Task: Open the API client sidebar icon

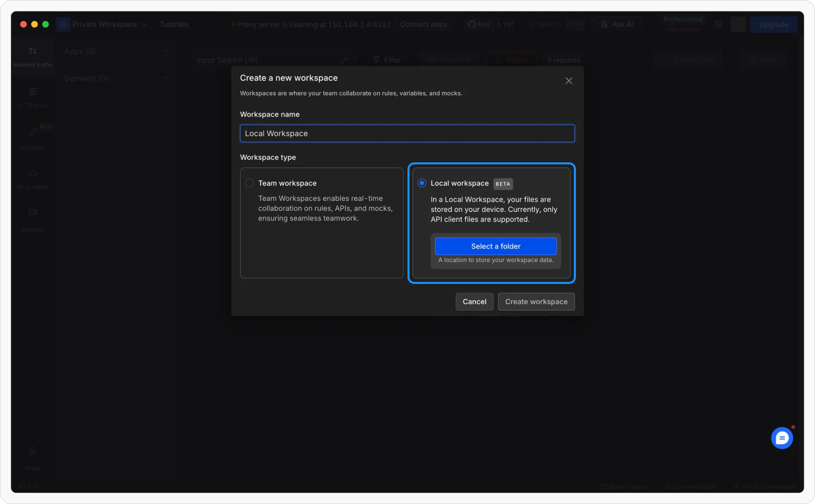Action: click(x=33, y=131)
